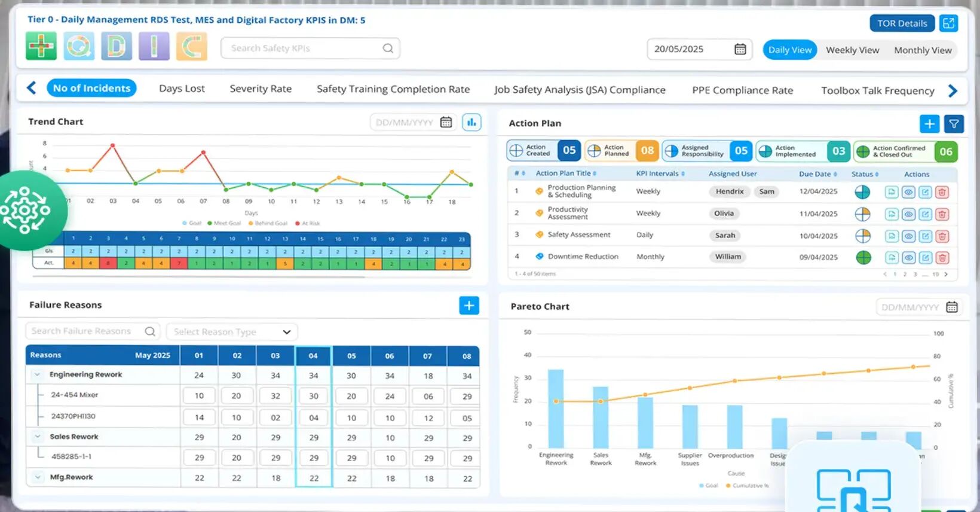Collapse the Sales Rework row
This screenshot has height=512, width=980.
[x=38, y=437]
